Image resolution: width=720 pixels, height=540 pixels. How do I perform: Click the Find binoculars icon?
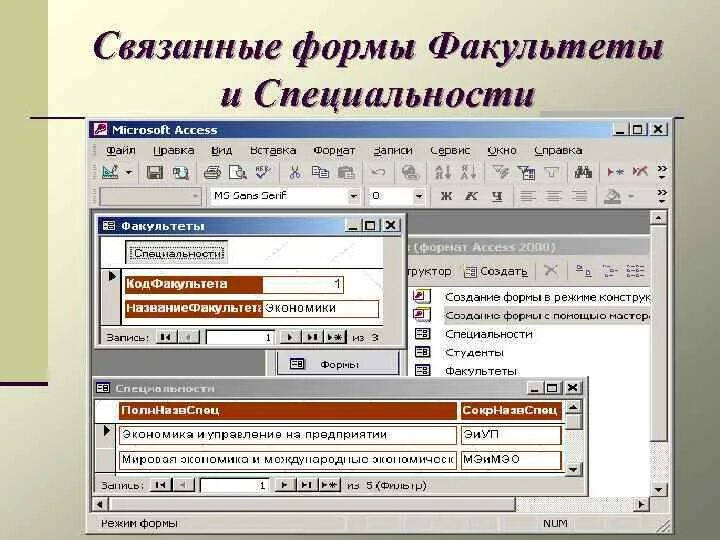coord(583,173)
